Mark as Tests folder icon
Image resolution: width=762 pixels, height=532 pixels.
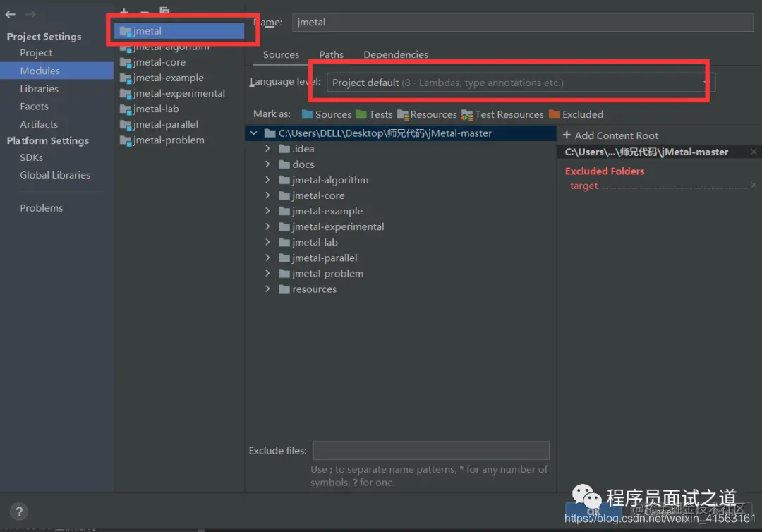coord(361,114)
